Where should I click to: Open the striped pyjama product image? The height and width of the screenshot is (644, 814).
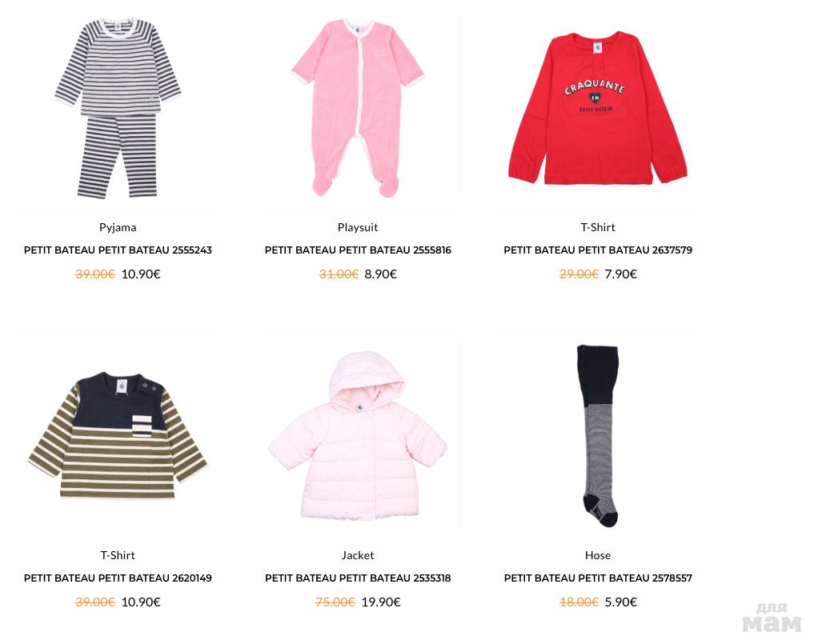(x=118, y=108)
